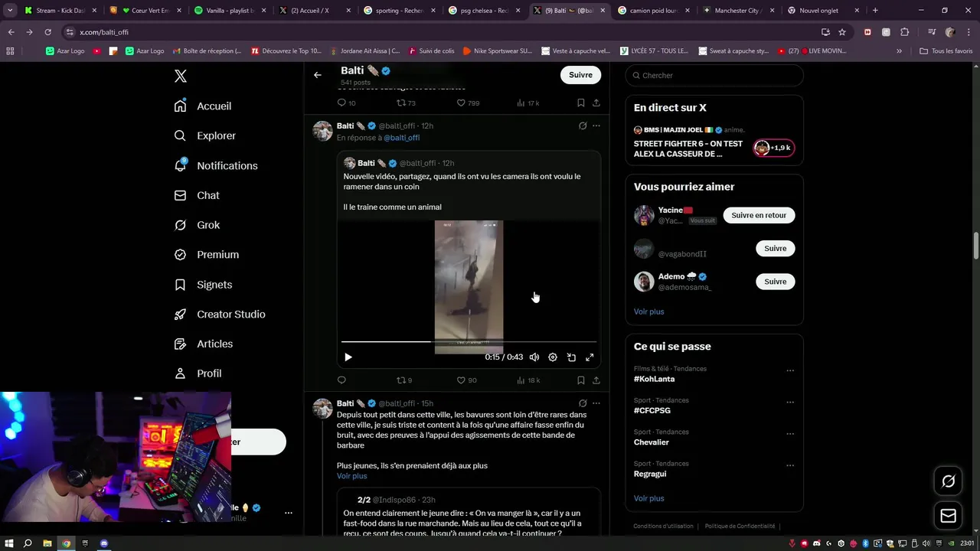This screenshot has height=551, width=980.
Task: Reply to the 12h Balti post
Action: click(341, 380)
